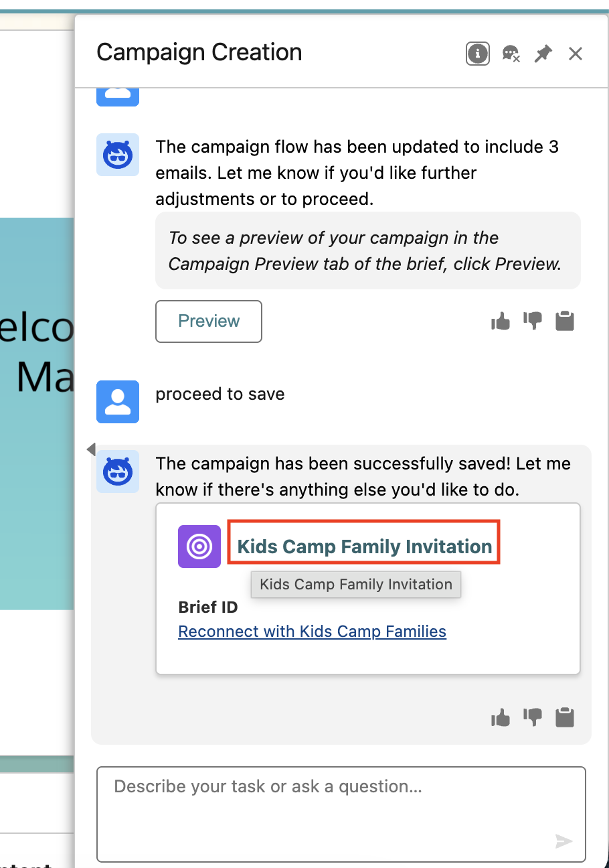Click the bot avatar beside the saved message
Viewport: 609px width, 868px height.
pyautogui.click(x=118, y=472)
